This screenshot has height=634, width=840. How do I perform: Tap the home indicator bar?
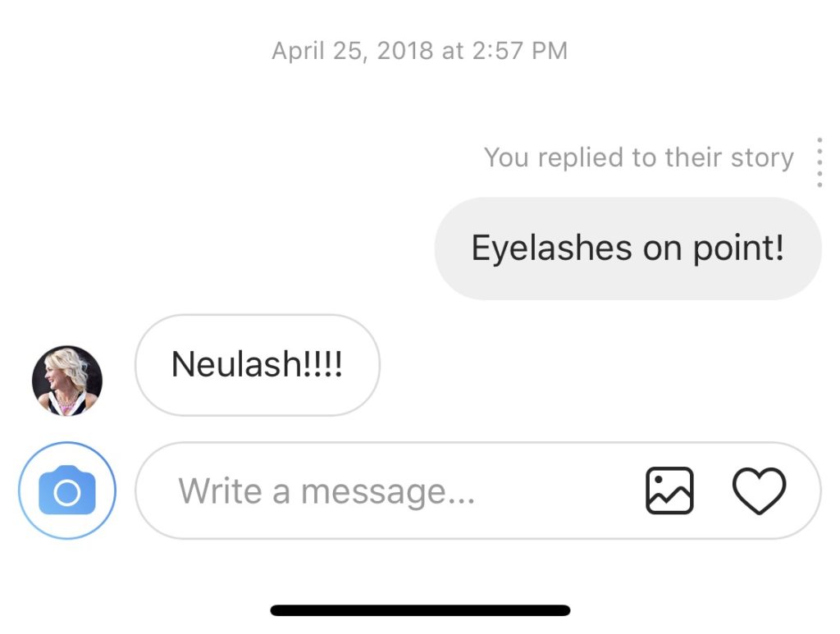(420, 610)
